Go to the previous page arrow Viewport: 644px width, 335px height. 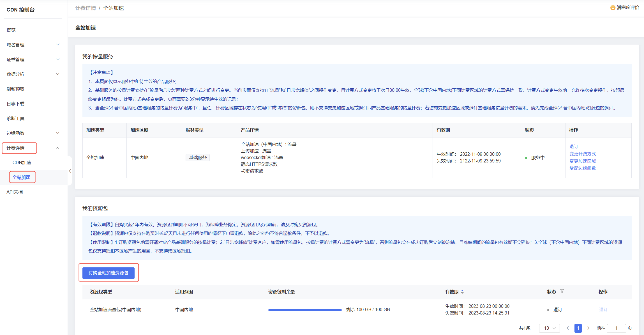click(567, 328)
